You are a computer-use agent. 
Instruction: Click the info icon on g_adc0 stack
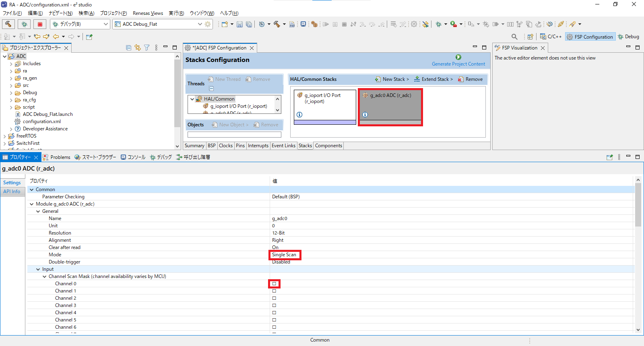[x=365, y=115]
